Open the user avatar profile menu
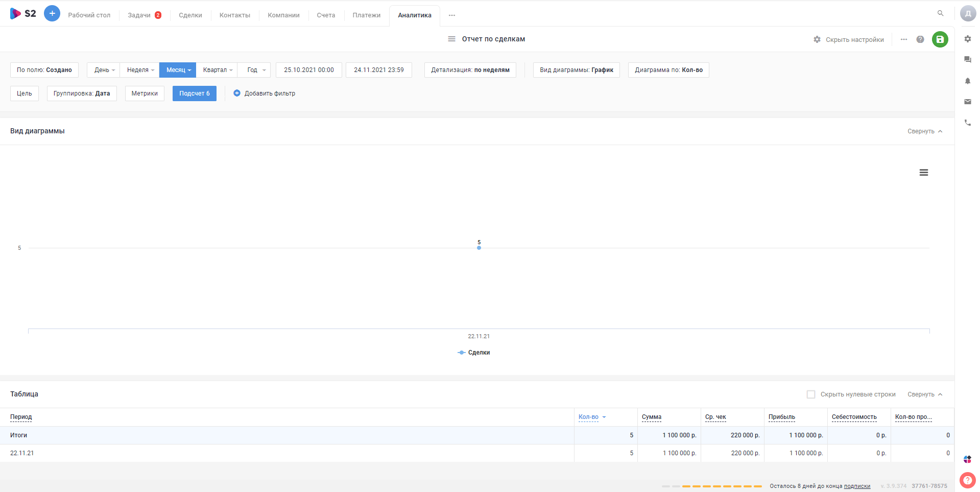 pos(968,14)
